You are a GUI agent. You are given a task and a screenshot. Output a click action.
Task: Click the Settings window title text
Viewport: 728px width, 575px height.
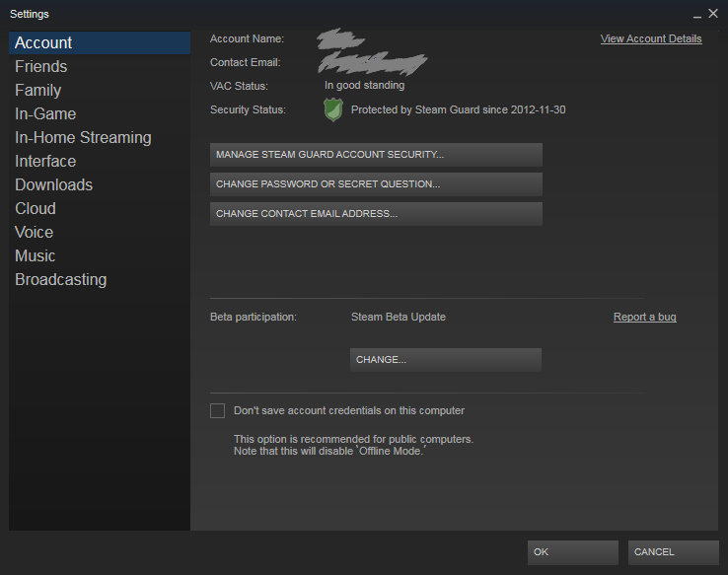click(x=30, y=15)
